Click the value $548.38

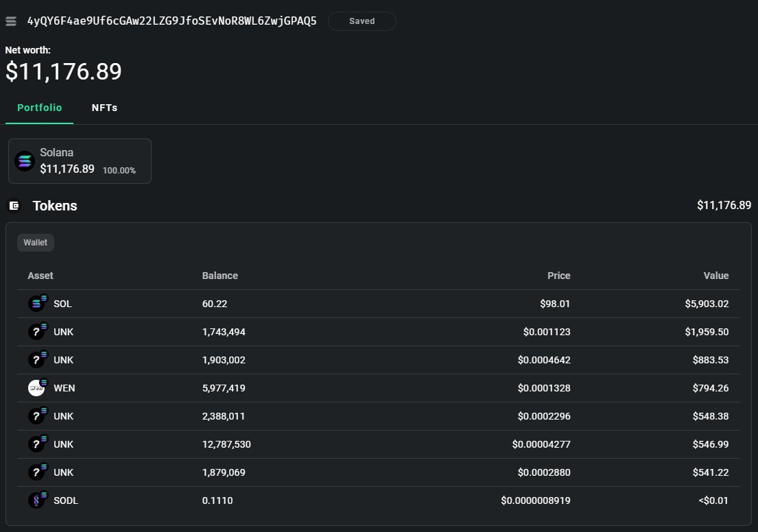click(711, 416)
